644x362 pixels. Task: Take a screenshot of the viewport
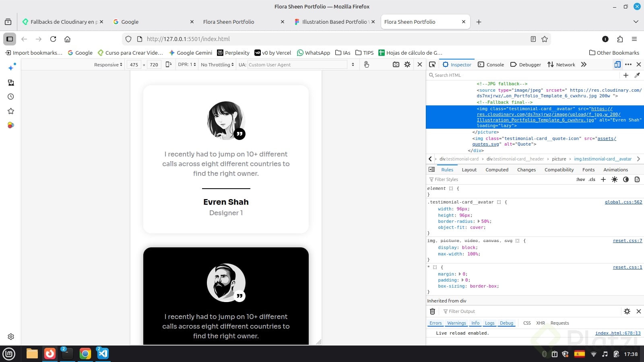396,64
